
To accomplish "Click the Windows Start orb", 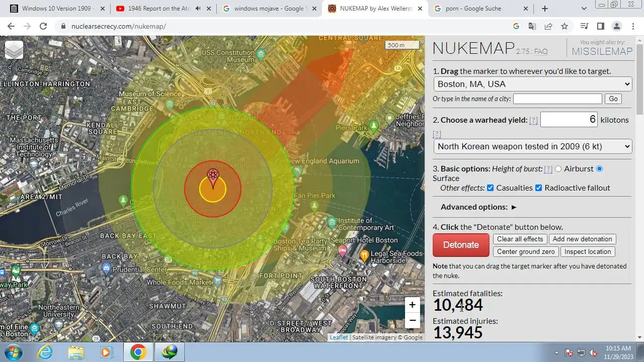I will (x=14, y=352).
